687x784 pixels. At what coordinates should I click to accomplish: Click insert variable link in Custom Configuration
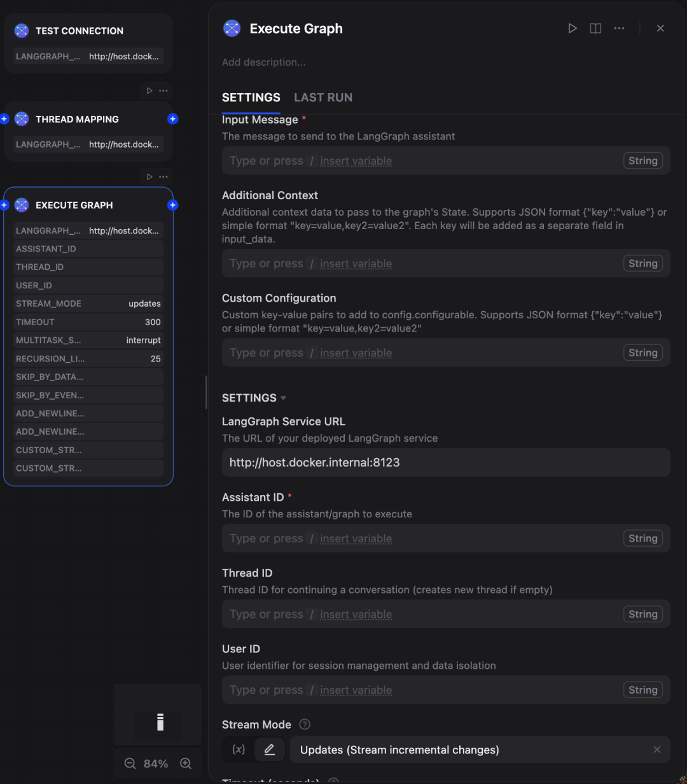click(356, 353)
